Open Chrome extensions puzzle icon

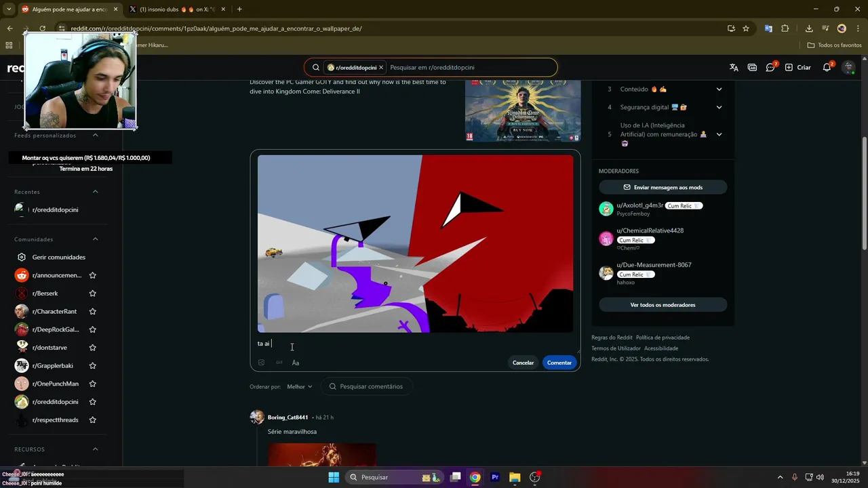(x=785, y=28)
